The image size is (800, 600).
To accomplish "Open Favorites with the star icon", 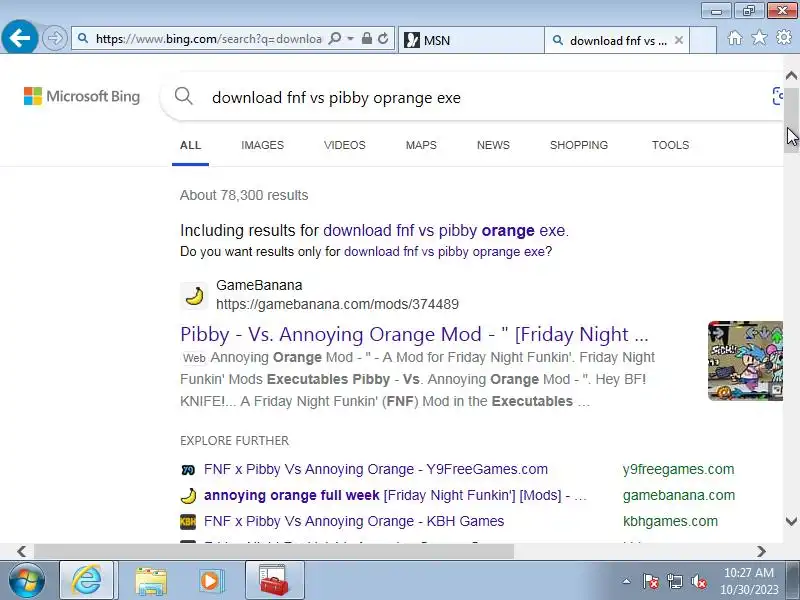I will coord(759,38).
